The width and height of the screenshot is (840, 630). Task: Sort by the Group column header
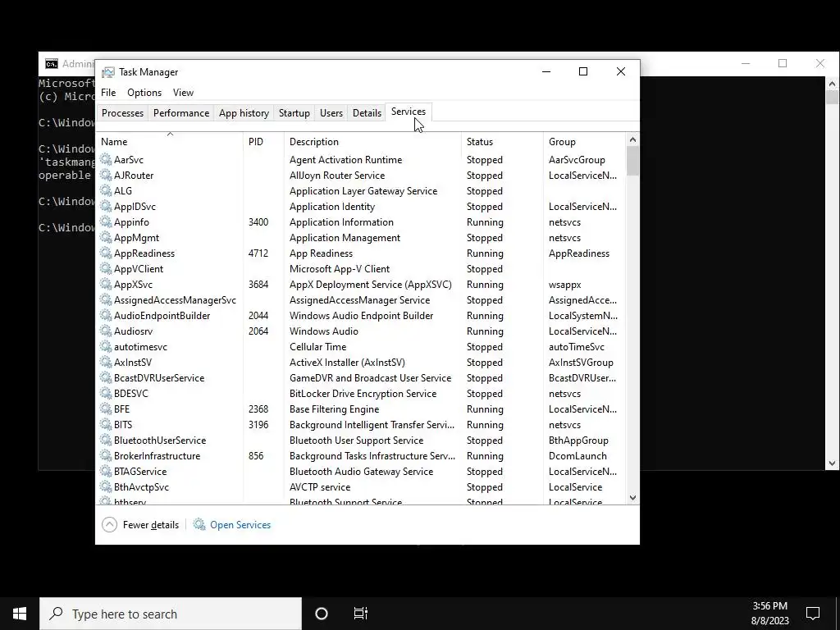coord(584,141)
